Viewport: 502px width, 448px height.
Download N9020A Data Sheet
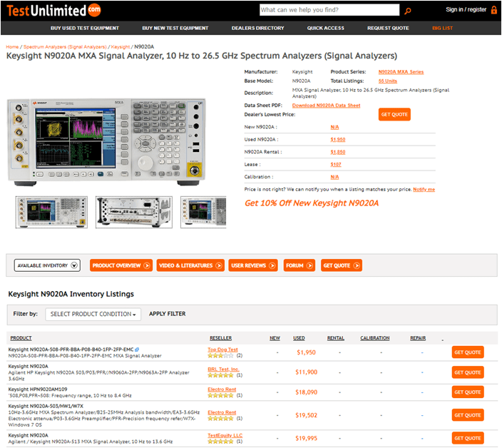tap(326, 106)
